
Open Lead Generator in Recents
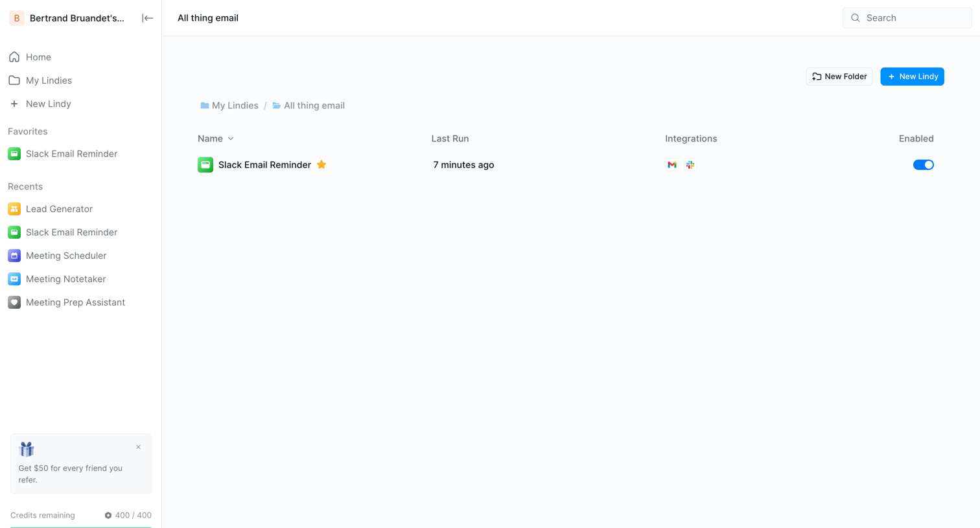point(80,209)
